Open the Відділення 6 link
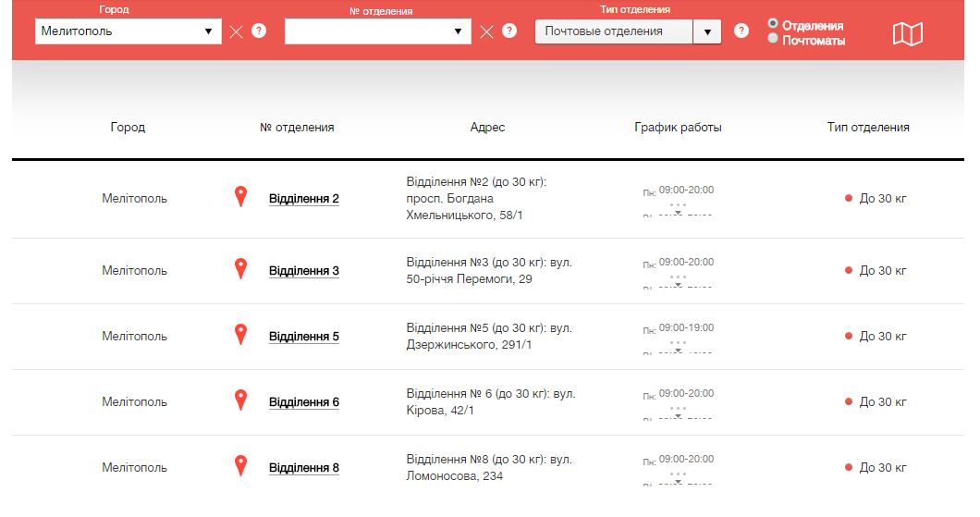Screen dimensions: 980x517 (303, 402)
